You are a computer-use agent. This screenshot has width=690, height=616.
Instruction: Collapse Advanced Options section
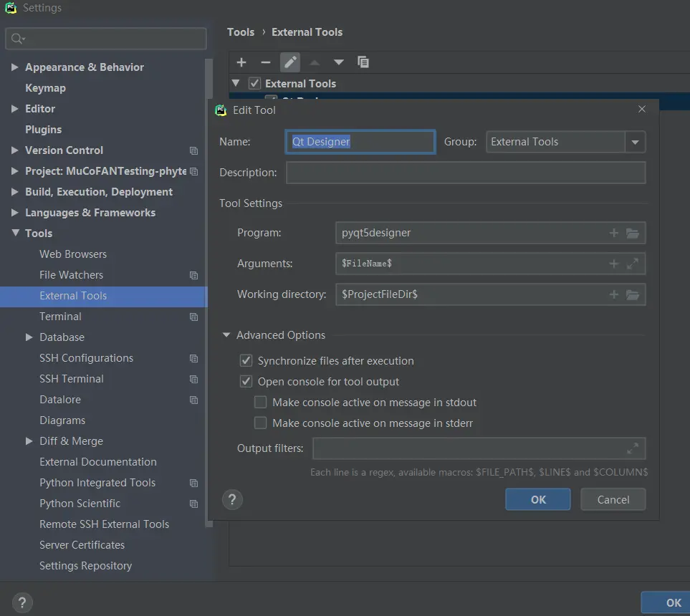tap(226, 335)
